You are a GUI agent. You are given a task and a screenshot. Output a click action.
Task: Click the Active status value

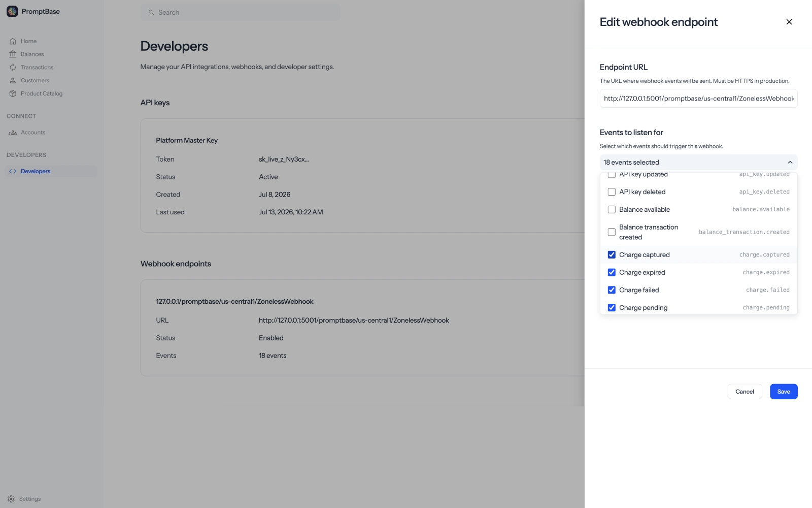(268, 177)
